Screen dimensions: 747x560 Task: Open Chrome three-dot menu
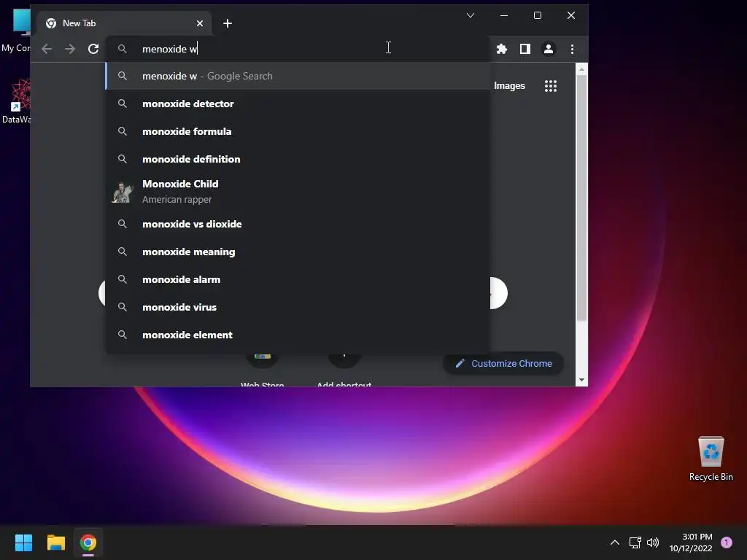click(x=572, y=49)
